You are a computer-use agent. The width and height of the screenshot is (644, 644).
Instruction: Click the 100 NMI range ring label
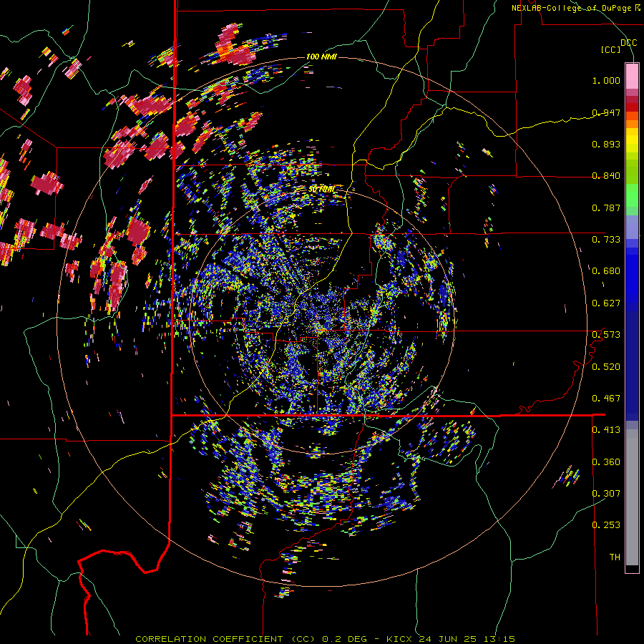[321, 57]
